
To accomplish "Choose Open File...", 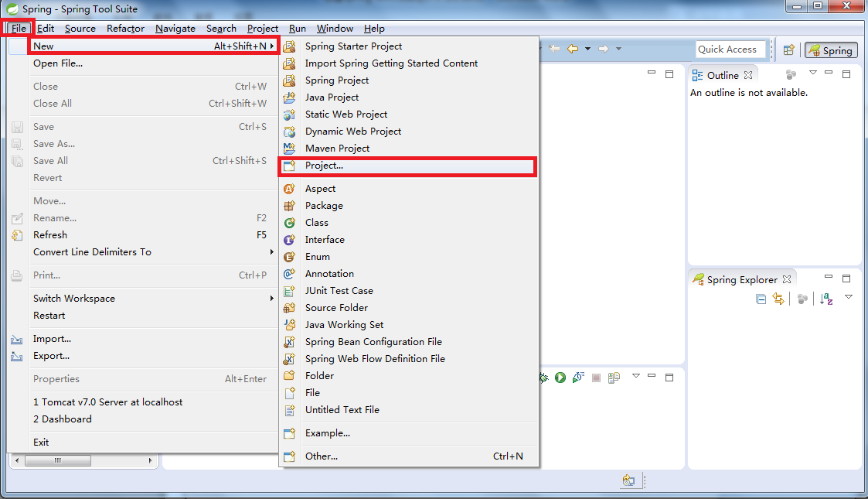I will click(143, 63).
